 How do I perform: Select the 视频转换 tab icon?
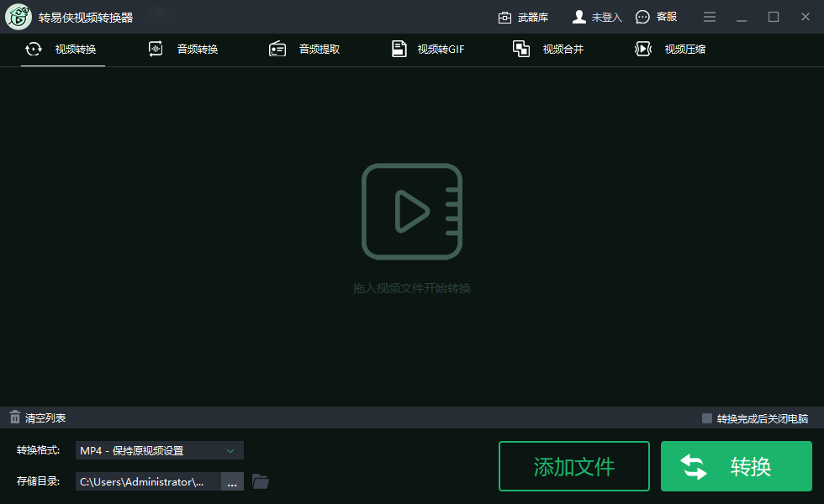[34, 49]
